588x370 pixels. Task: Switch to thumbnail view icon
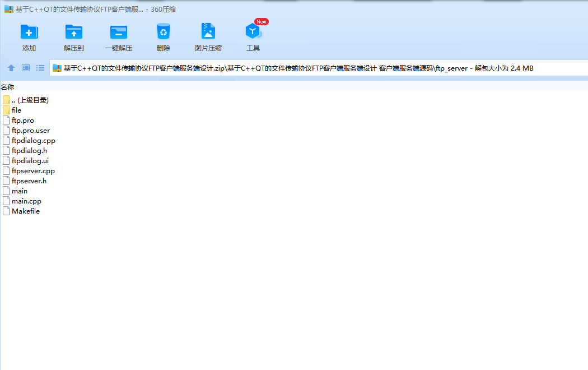(26, 68)
